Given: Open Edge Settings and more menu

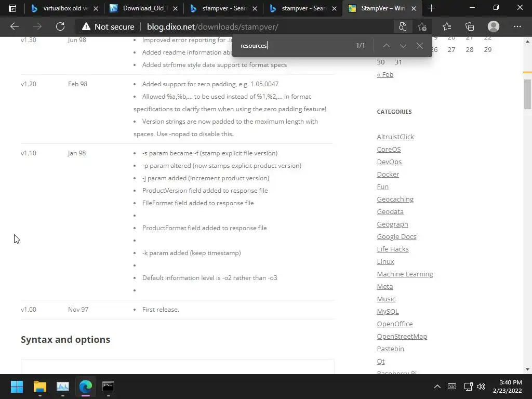Looking at the screenshot, I should (517, 26).
